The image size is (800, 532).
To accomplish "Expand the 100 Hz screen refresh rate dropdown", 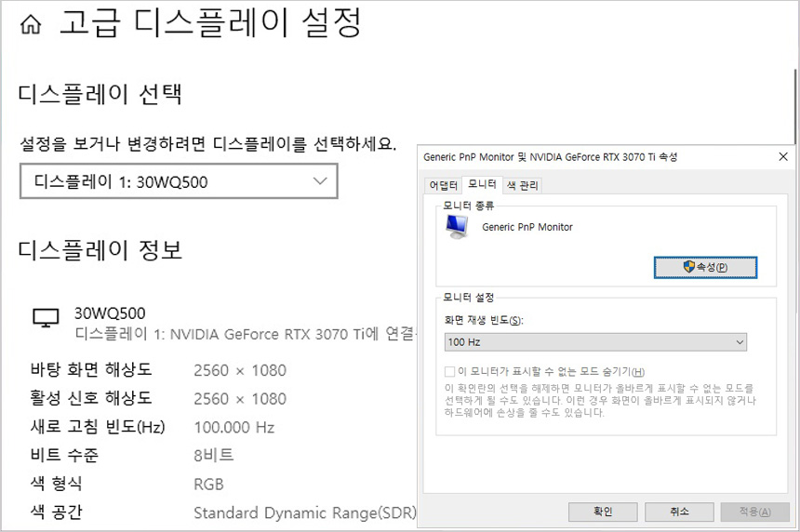I will (x=595, y=342).
